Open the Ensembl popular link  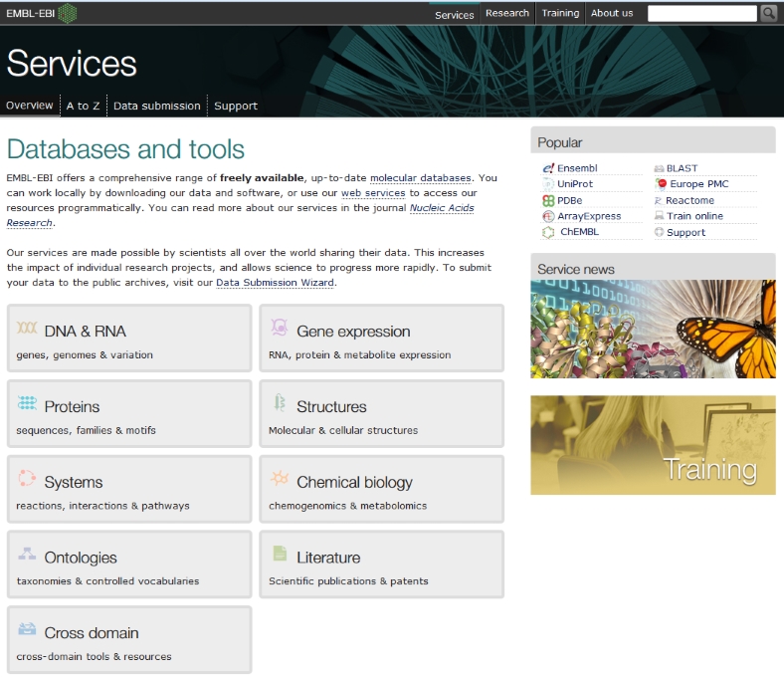tap(577, 168)
